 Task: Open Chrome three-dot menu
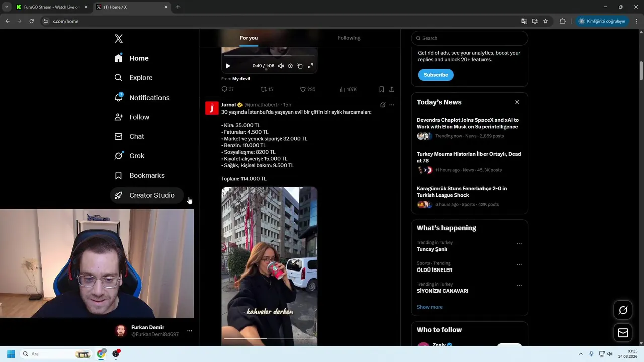[637, 21]
